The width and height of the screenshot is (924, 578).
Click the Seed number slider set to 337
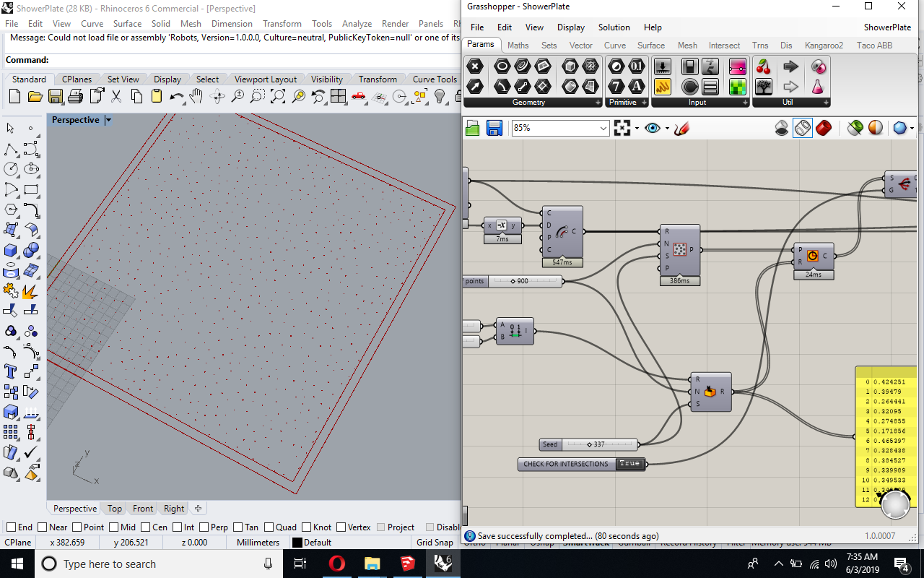point(589,444)
